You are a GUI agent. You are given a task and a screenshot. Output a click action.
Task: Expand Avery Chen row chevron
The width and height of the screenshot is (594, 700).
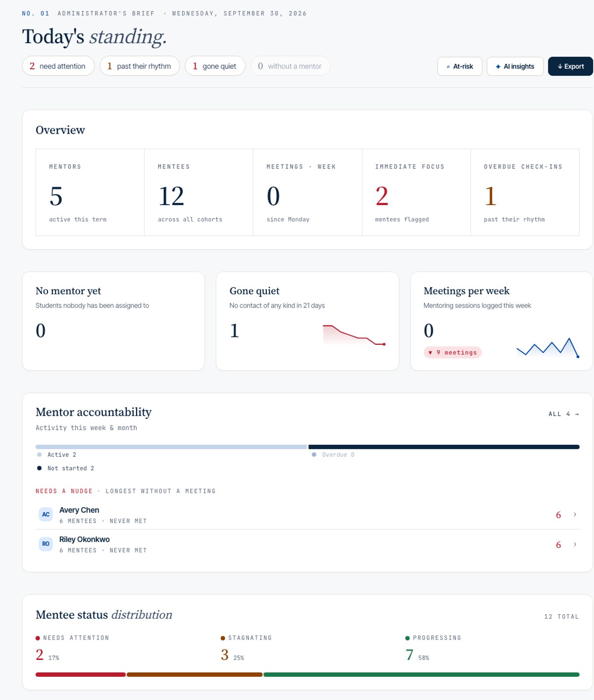[575, 515]
